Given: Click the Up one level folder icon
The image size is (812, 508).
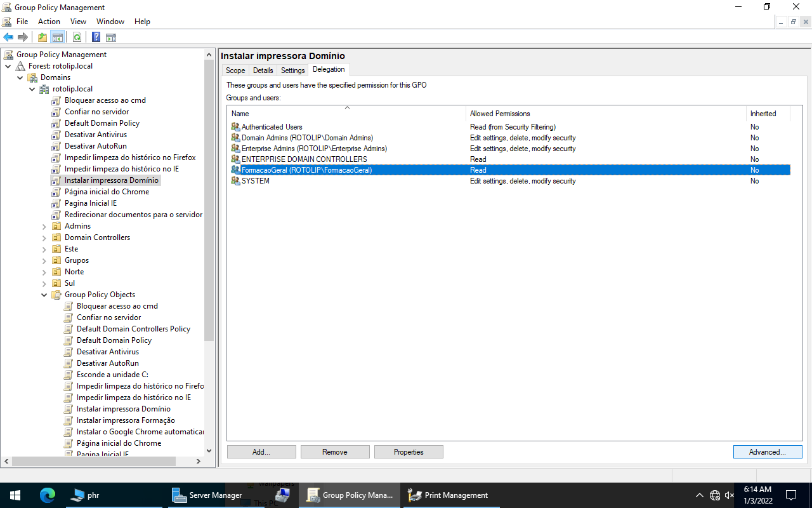Looking at the screenshot, I should (42, 37).
